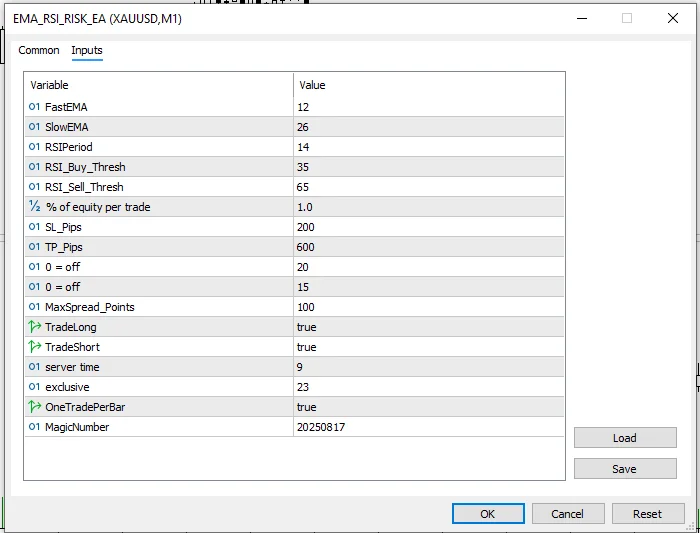Click the integer icon beside RSI_Sell_Thresh

(x=34, y=187)
